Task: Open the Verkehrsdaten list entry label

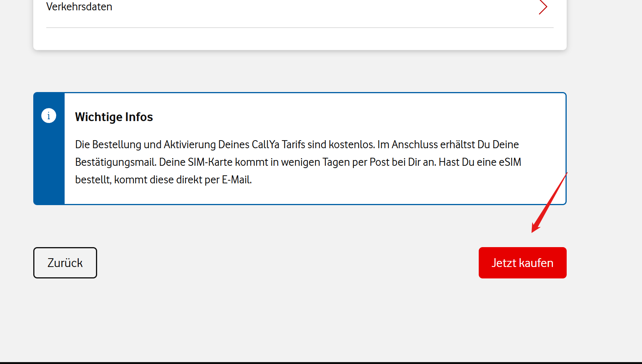Action: (79, 6)
